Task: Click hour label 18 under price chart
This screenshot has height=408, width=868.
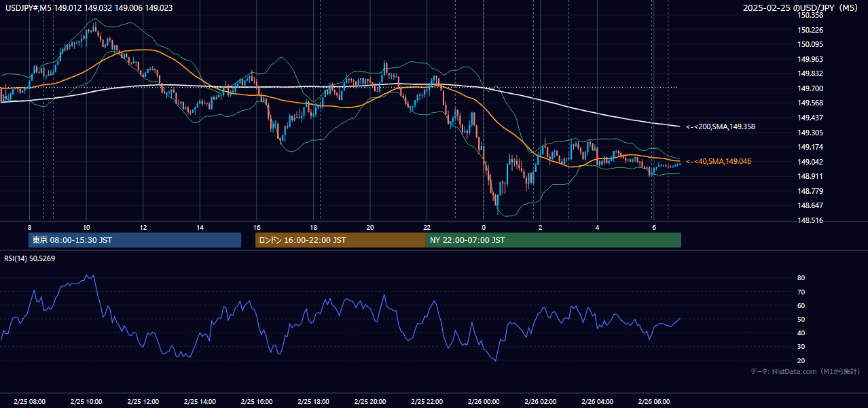Action: click(313, 227)
